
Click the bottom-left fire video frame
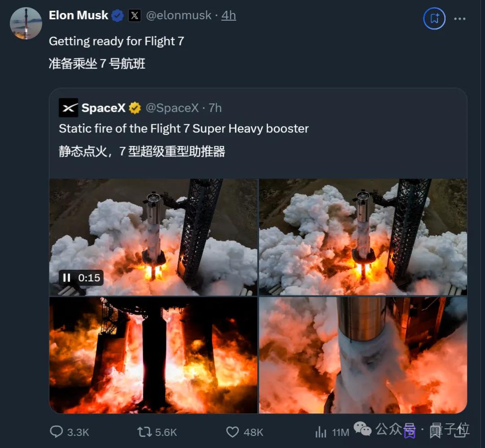(x=153, y=355)
